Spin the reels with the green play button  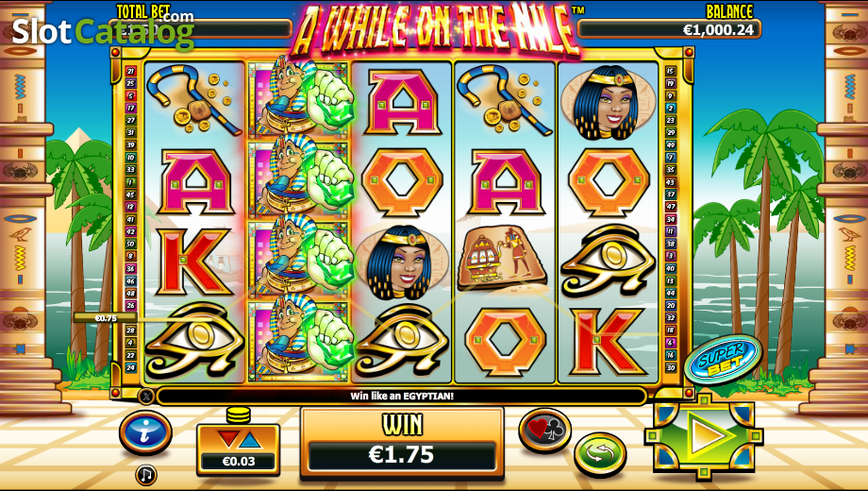click(704, 435)
